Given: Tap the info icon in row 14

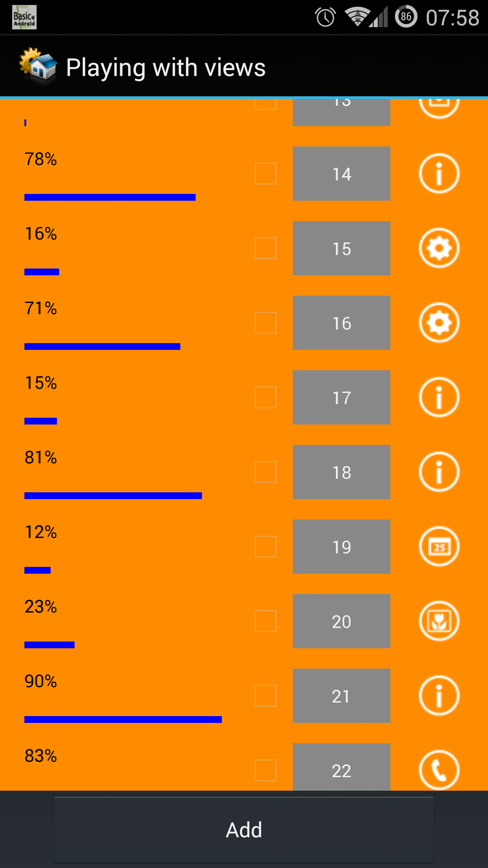Looking at the screenshot, I should click(439, 174).
